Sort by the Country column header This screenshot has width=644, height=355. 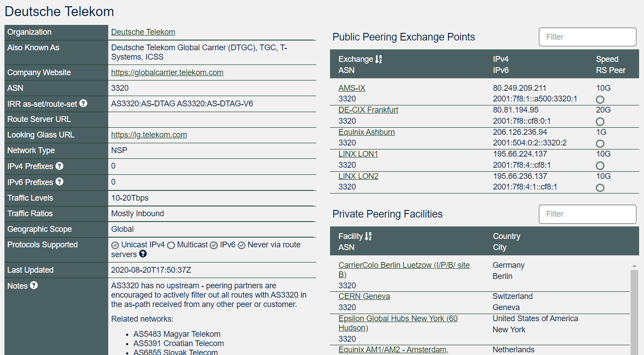506,236
